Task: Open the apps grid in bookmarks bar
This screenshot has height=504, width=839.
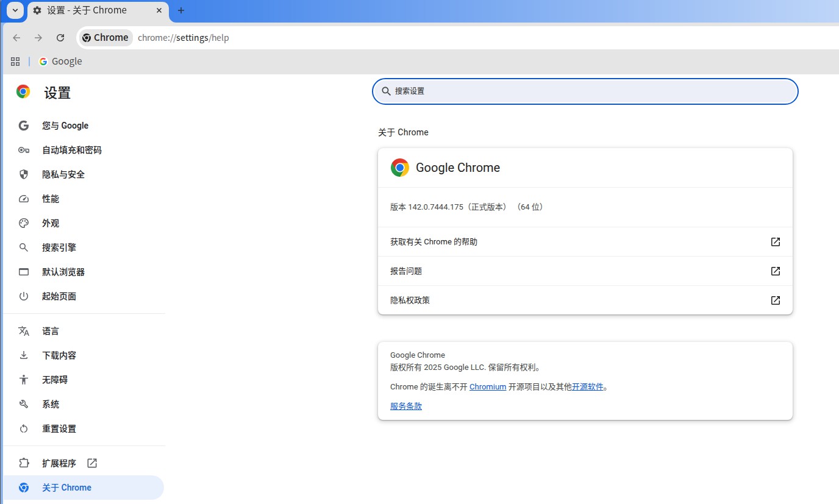Action: (15, 62)
